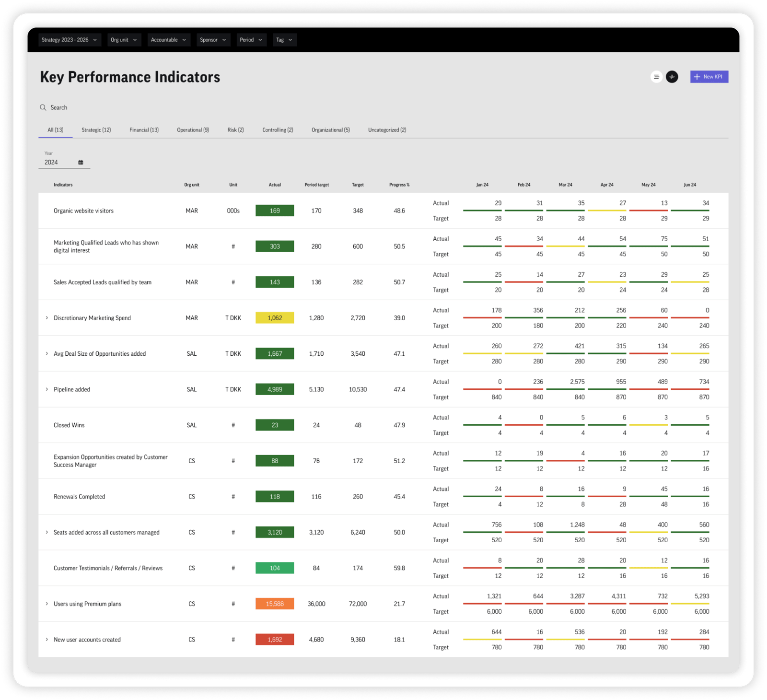Switch to list view icon
The image size is (767, 700).
(x=656, y=77)
